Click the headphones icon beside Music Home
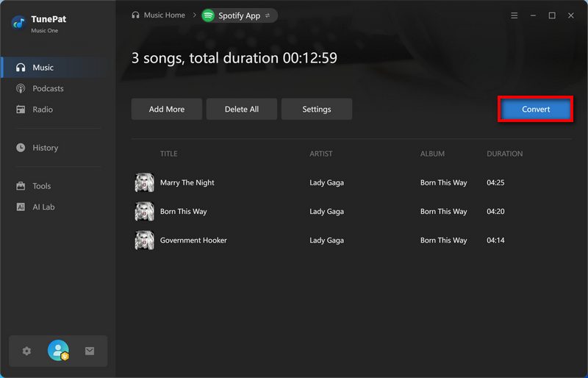The width and height of the screenshot is (588, 378). pos(135,15)
